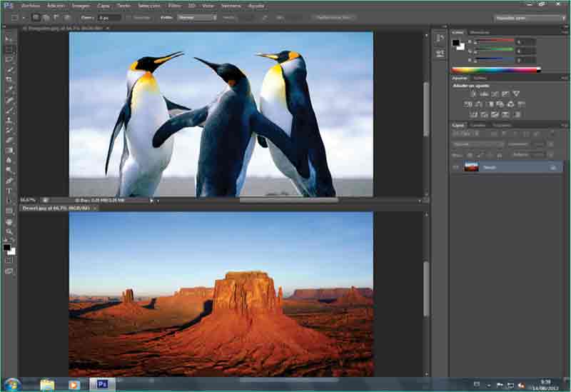Screen dimensions: 571x392
Task: Select the Rectangular Marquee tool
Action: [x=9, y=49]
